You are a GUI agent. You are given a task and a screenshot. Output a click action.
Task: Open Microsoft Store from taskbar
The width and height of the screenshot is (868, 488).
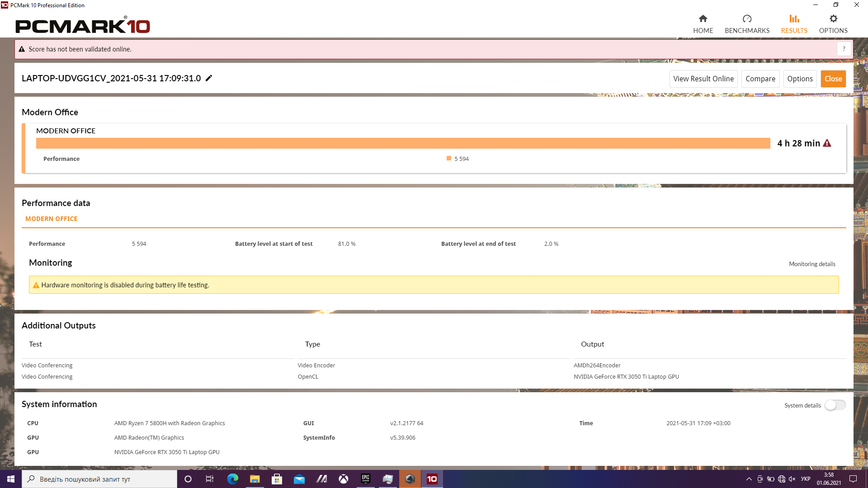[x=277, y=479]
